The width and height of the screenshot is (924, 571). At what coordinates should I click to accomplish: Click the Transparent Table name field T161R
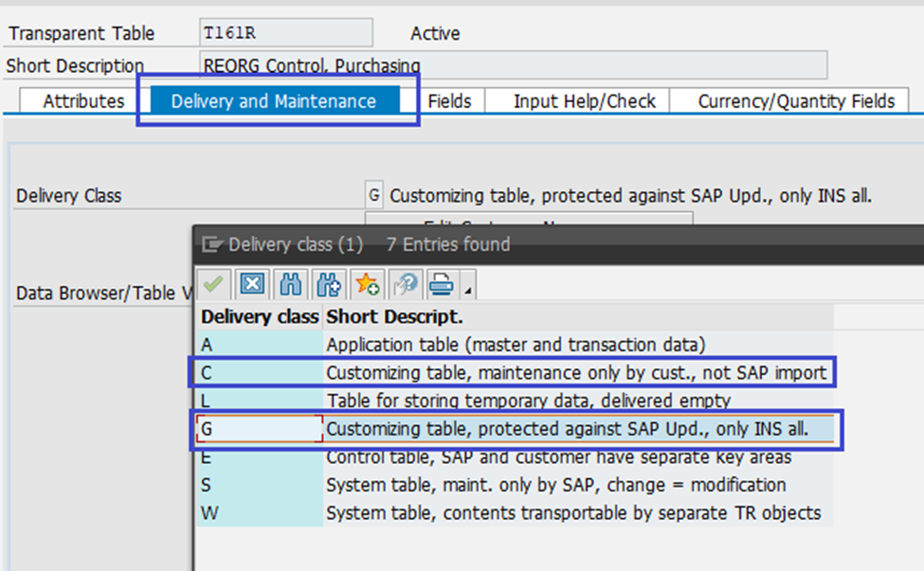pos(285,33)
